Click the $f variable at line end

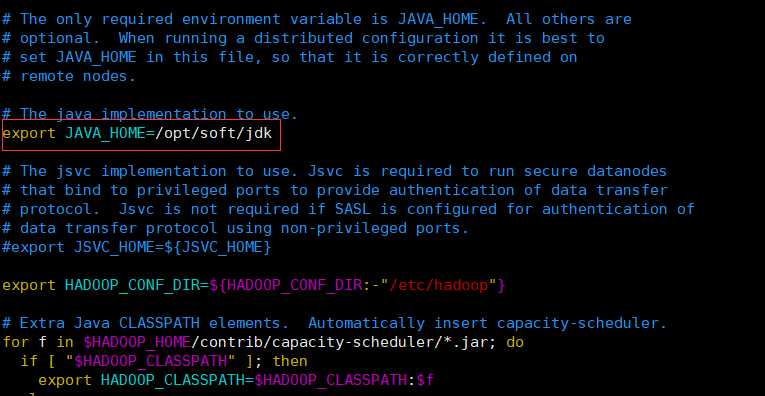coord(425,380)
